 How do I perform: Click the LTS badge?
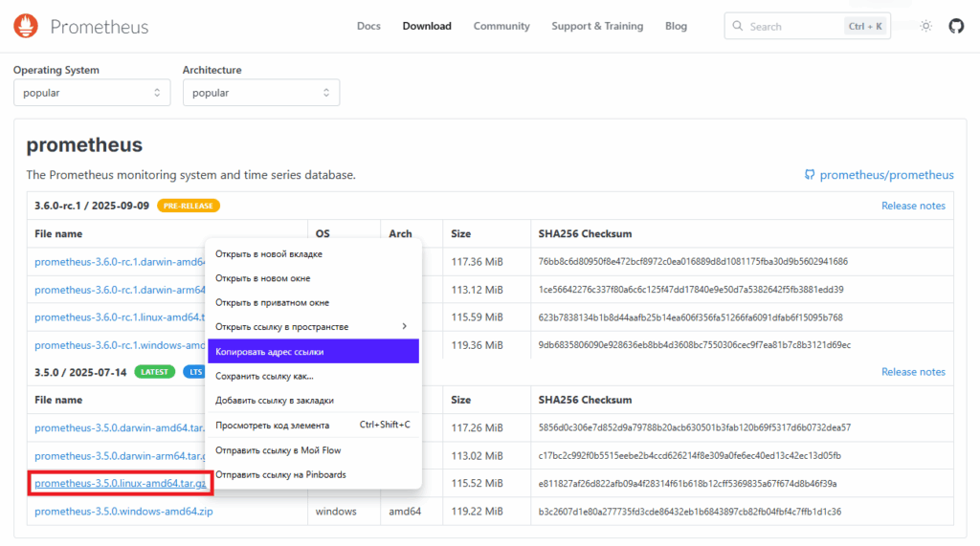[194, 372]
